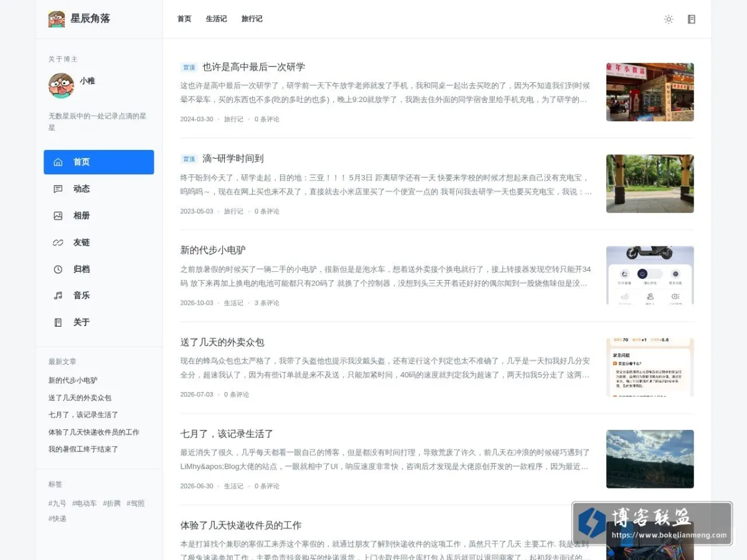
Task: Click the book icon beside 关于
Action: coord(58,322)
